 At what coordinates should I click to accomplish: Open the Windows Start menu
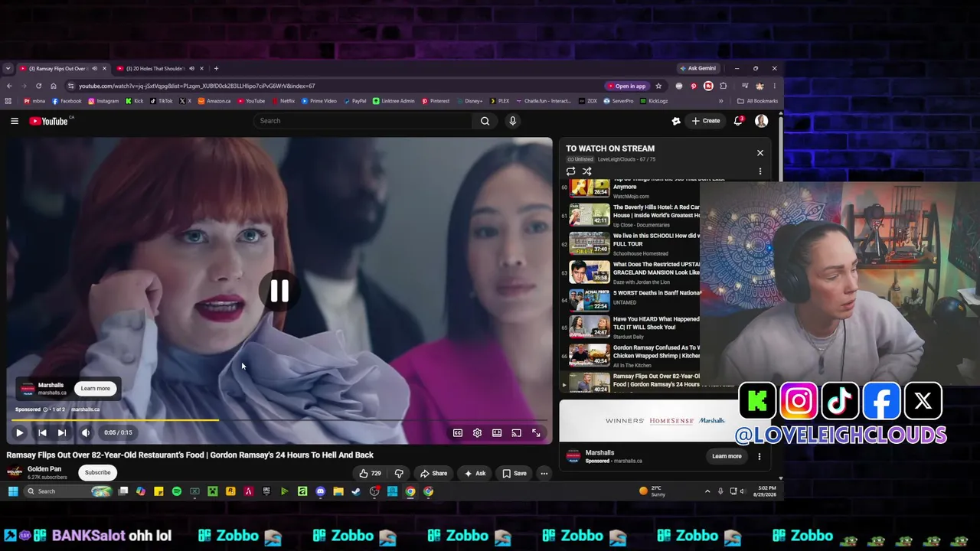coord(13,491)
